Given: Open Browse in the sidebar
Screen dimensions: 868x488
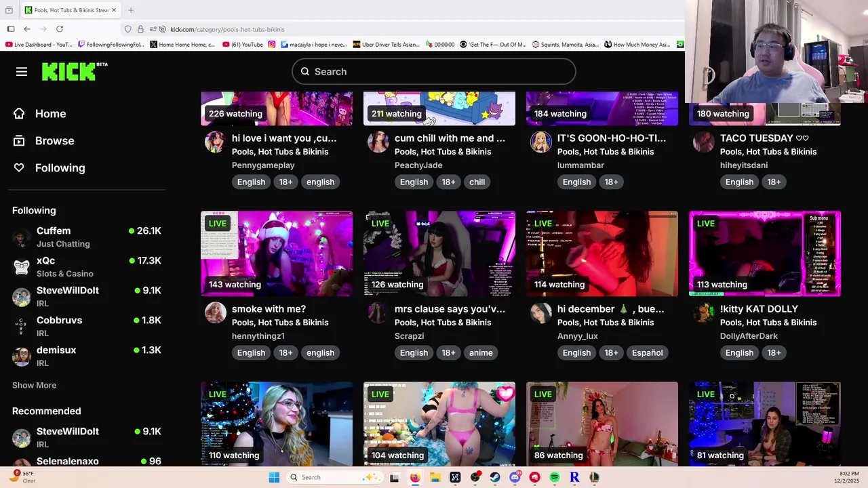Looking at the screenshot, I should (44, 140).
